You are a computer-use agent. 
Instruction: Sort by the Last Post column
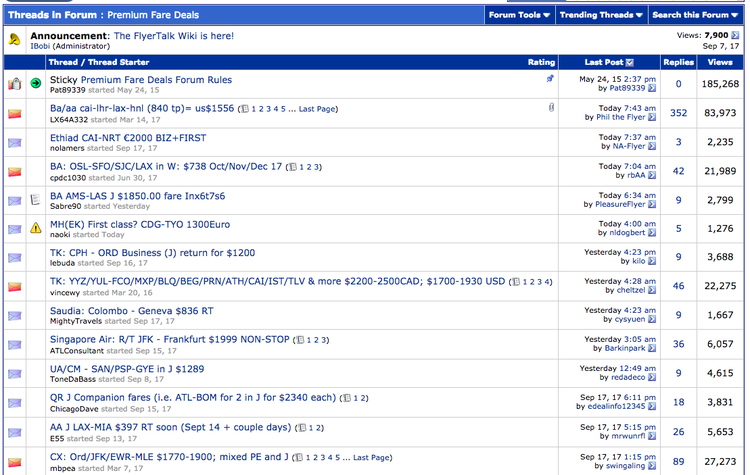pyautogui.click(x=604, y=62)
